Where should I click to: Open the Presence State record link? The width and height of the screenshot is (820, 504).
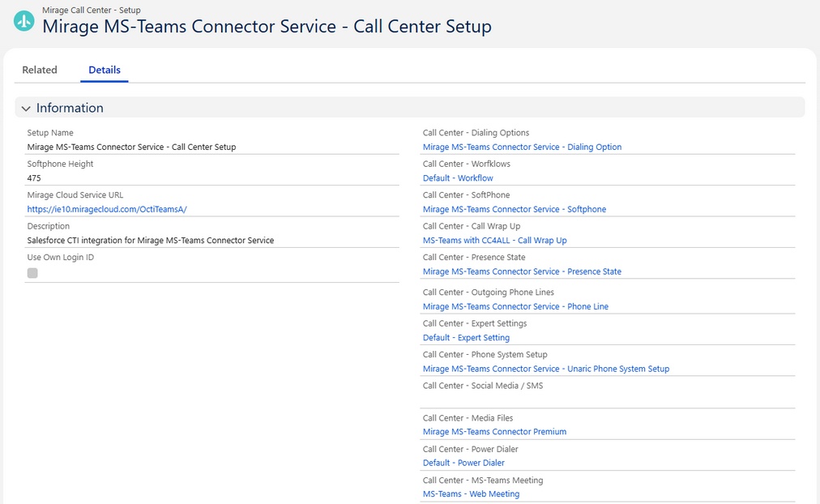coord(523,271)
